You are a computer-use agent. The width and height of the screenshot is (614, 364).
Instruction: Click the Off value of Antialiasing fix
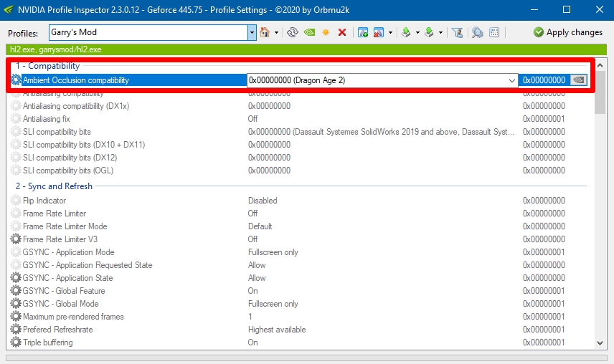[x=252, y=119]
